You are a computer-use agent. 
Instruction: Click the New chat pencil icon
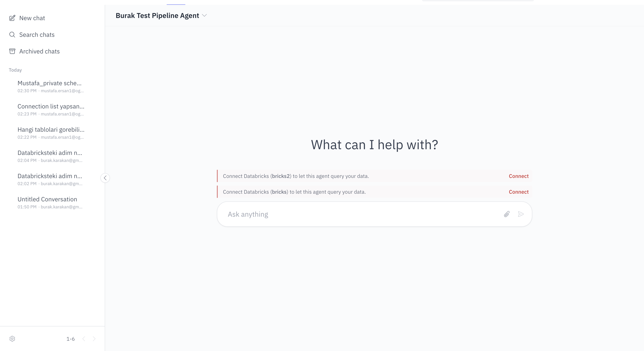tap(12, 18)
